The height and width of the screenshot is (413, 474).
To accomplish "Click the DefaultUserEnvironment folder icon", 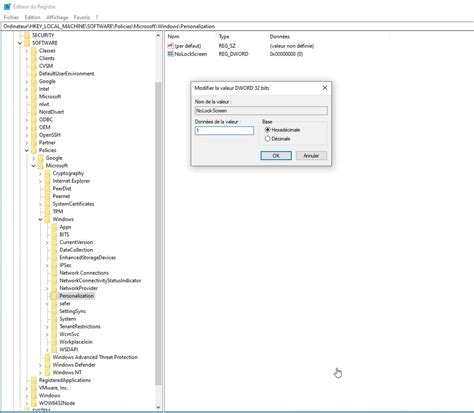I will click(34, 73).
